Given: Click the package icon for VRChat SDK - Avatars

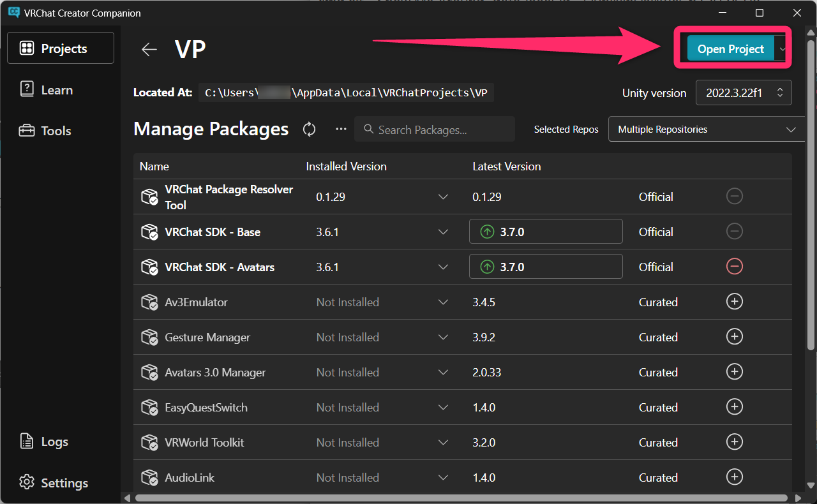Looking at the screenshot, I should click(149, 267).
